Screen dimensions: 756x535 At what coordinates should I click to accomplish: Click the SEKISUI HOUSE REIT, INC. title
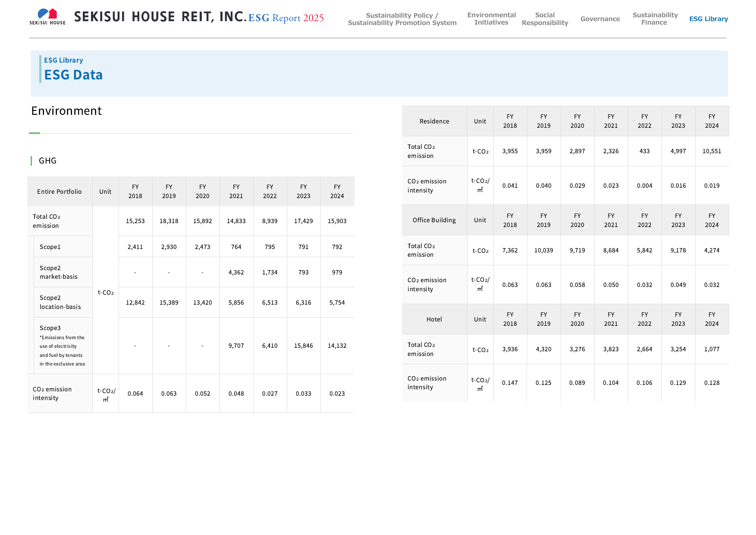(x=160, y=17)
